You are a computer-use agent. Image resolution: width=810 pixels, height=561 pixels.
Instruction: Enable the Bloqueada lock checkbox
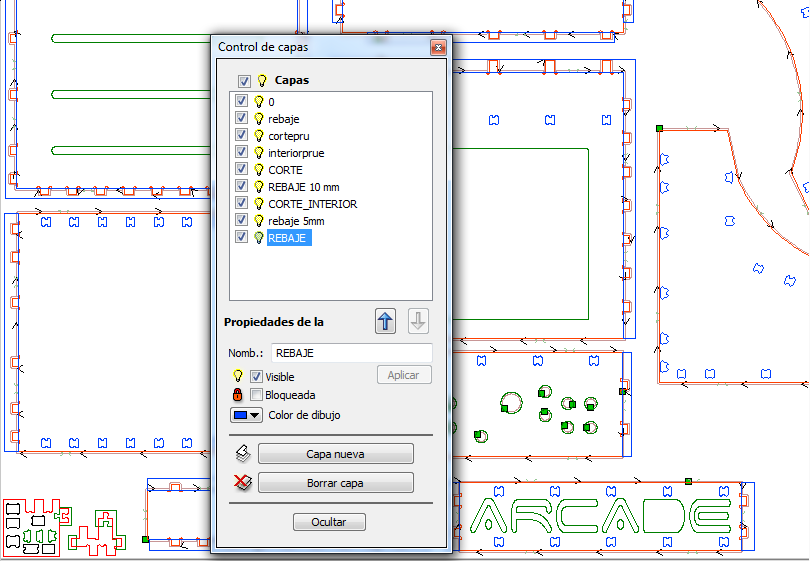pos(256,395)
